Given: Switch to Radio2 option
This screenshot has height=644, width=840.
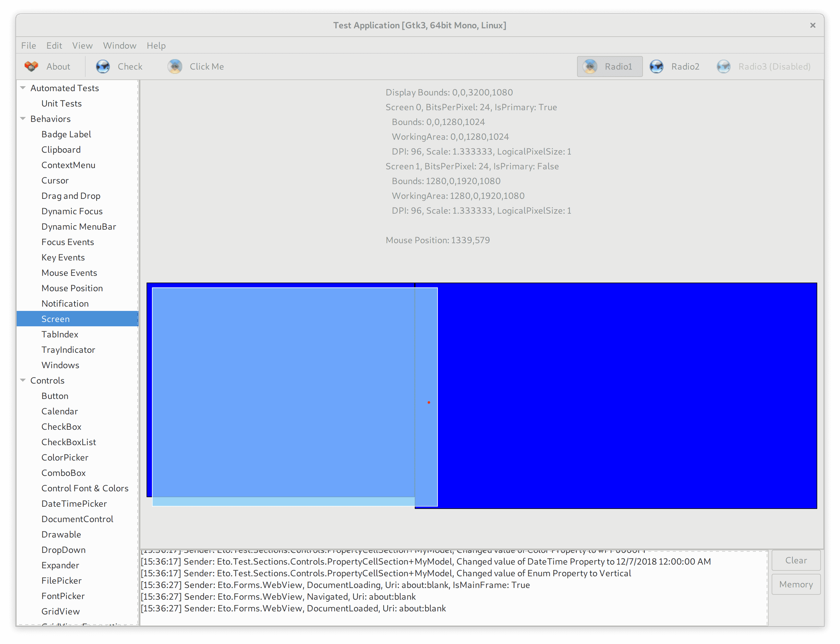Looking at the screenshot, I should pos(676,66).
